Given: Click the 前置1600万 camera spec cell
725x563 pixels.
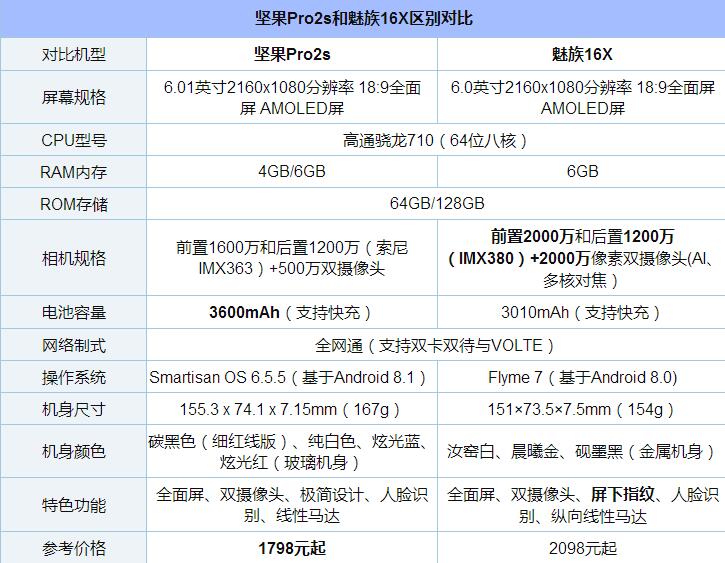Looking at the screenshot, I should click(292, 258).
